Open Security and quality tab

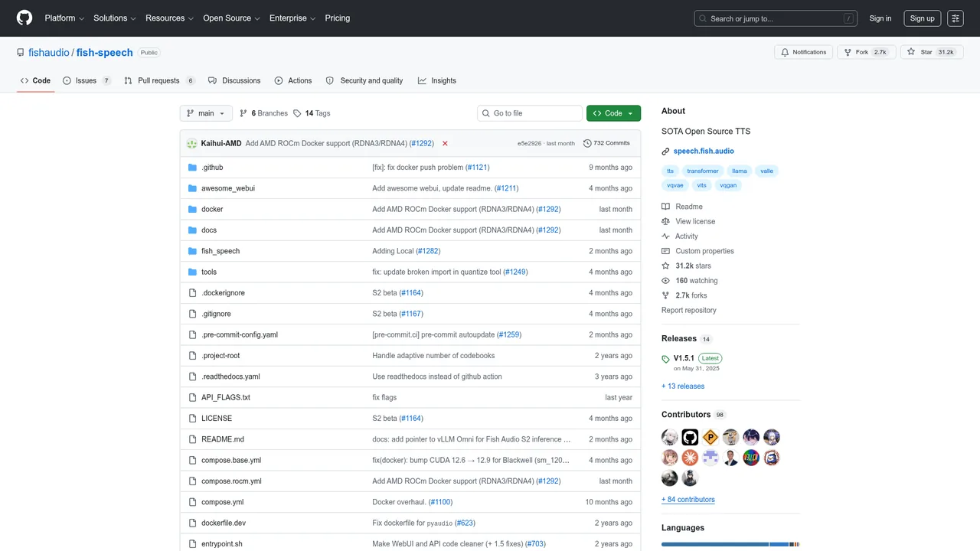point(364,80)
